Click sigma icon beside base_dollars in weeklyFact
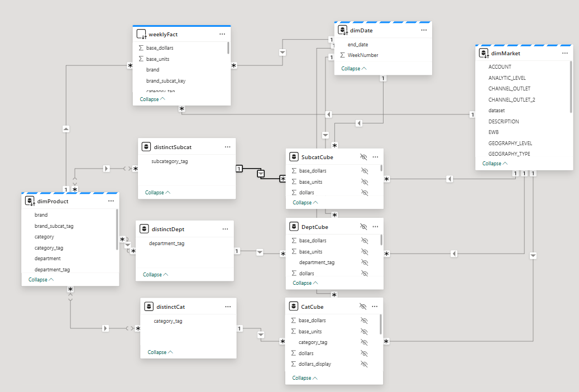 (x=141, y=47)
